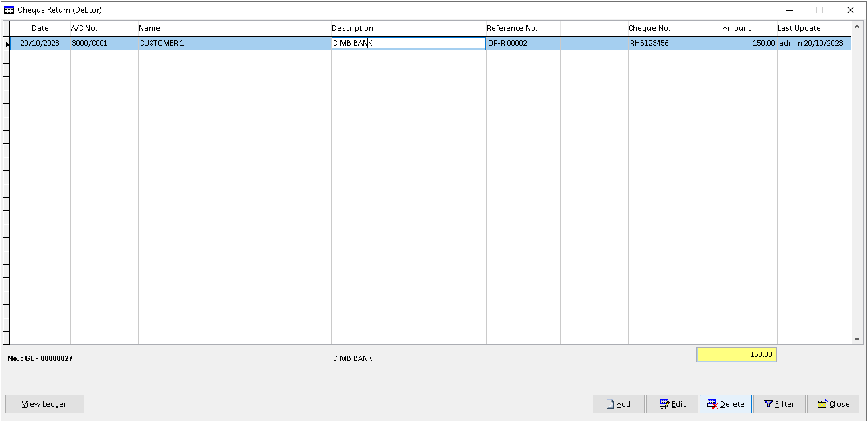Select the Date column header
The width and height of the screenshot is (868, 422).
coord(40,28)
